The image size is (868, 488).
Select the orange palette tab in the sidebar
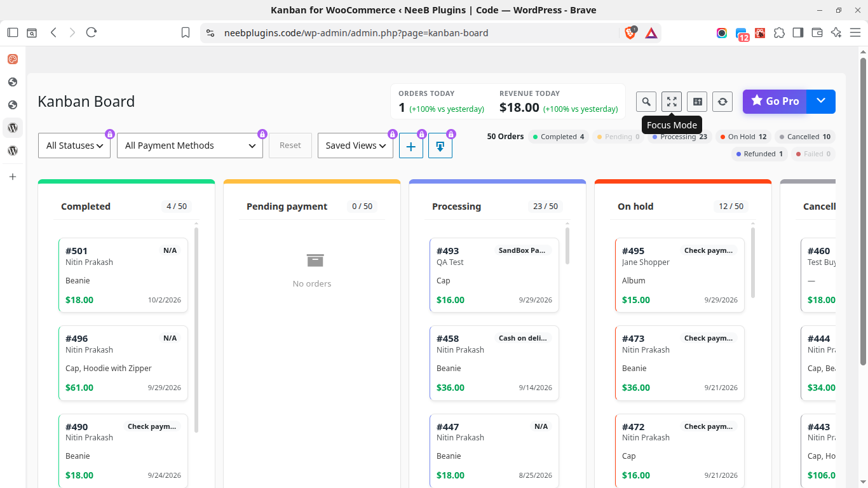[13, 59]
